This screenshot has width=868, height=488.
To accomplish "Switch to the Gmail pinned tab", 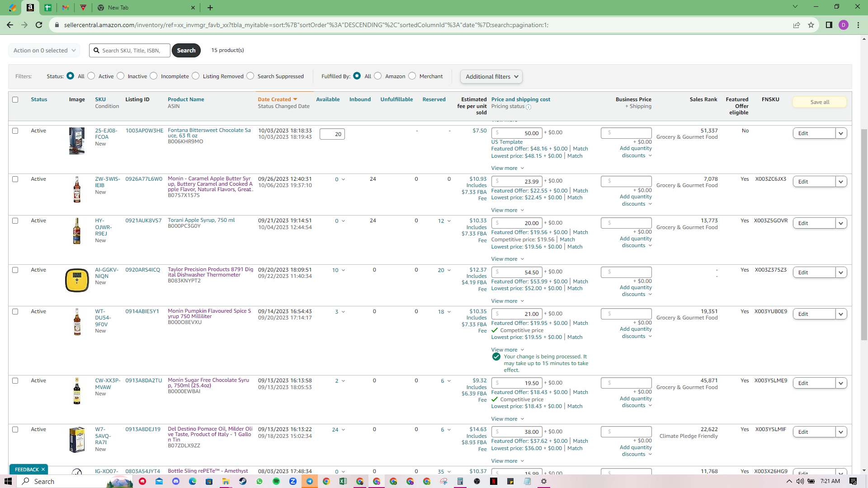I will coord(66,8).
